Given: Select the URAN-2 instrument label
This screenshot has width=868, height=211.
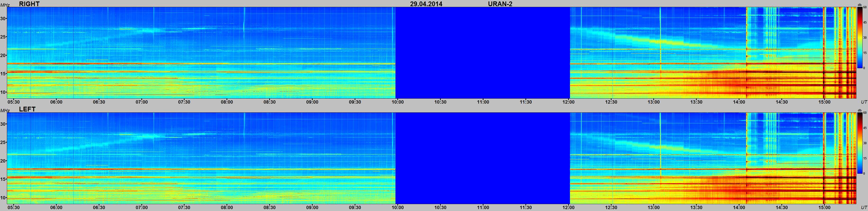Looking at the screenshot, I should point(500,4).
